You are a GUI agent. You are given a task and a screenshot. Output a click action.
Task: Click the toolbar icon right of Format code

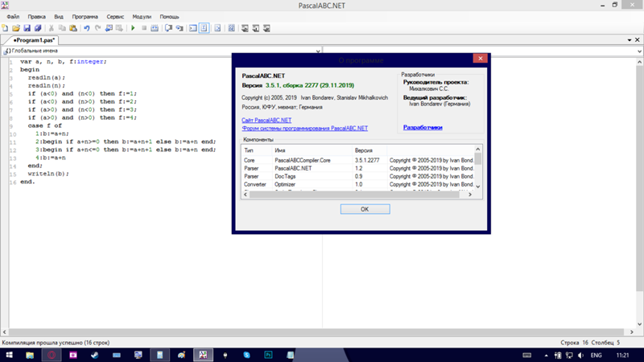point(231,28)
